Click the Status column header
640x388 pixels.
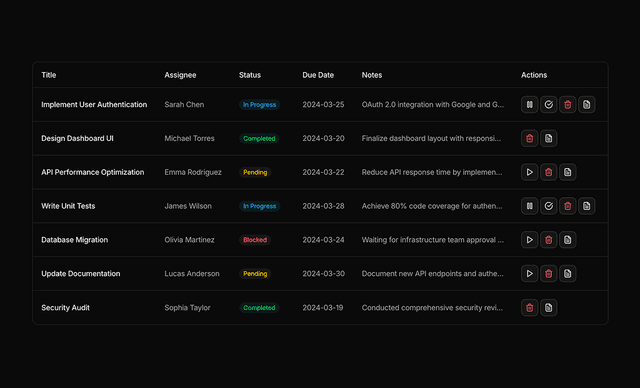pos(250,75)
